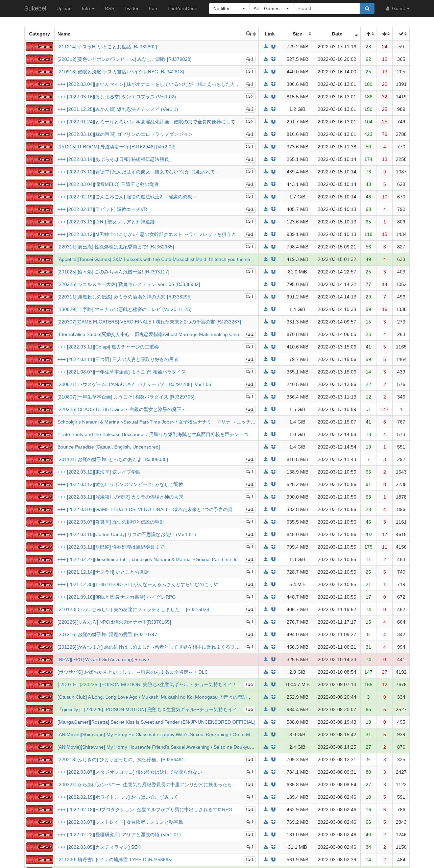The width and height of the screenshot is (434, 868).
Task: Open MangaGamer Rosetta Secret Kiss torrent link
Action: click(156, 722)
